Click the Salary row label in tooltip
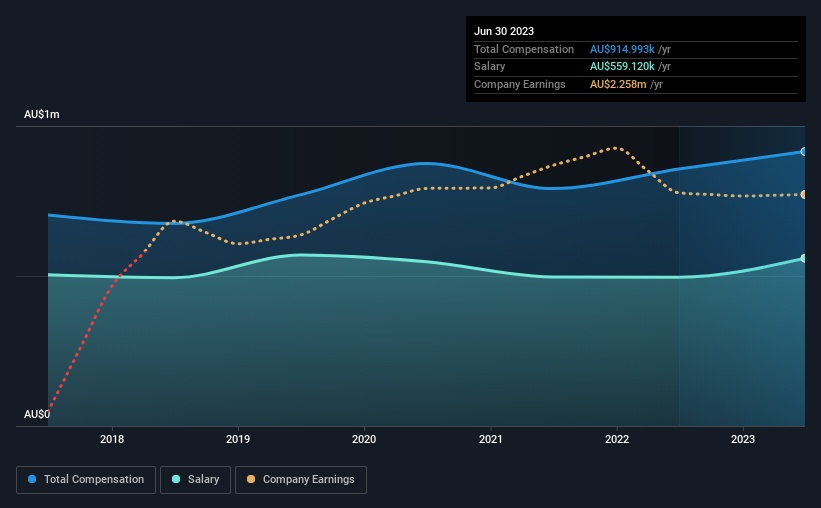Screen dimensions: 821x508 (490, 67)
